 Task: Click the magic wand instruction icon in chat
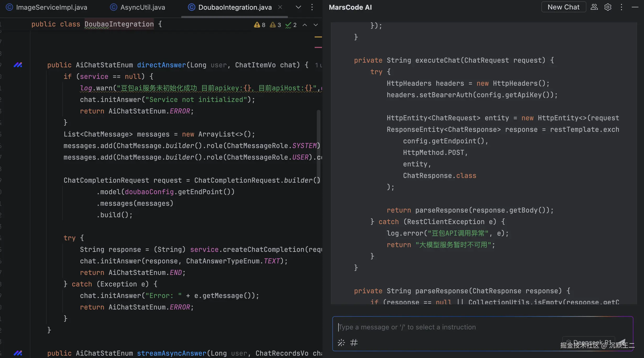(341, 343)
